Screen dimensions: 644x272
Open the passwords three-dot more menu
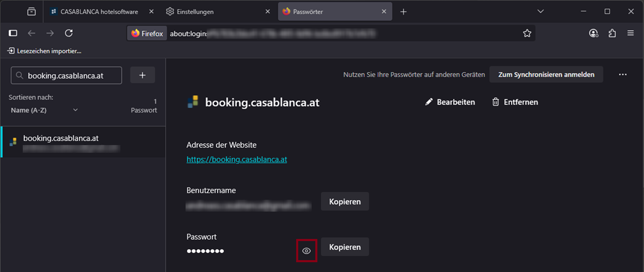[x=622, y=75]
